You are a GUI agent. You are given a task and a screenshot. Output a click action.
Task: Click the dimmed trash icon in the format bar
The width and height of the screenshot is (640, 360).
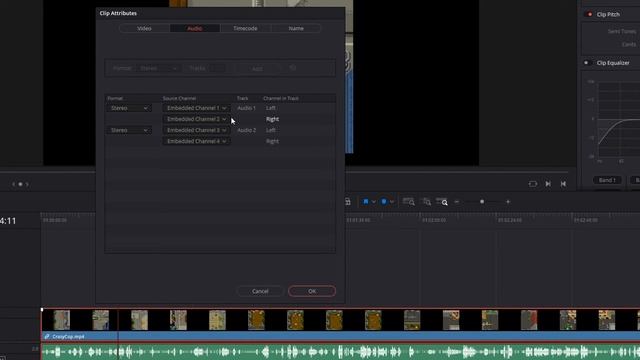pos(293,68)
